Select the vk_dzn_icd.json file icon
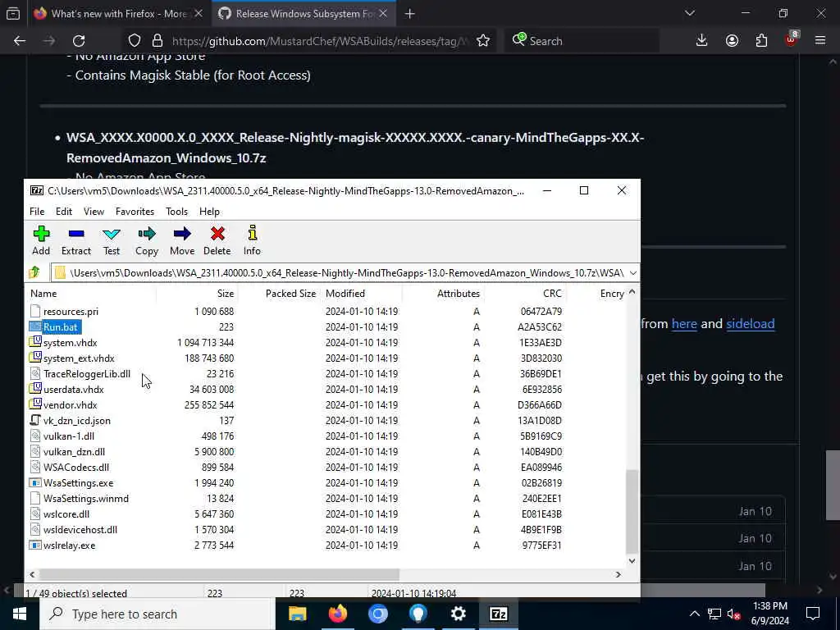The height and width of the screenshot is (630, 840). [x=35, y=420]
